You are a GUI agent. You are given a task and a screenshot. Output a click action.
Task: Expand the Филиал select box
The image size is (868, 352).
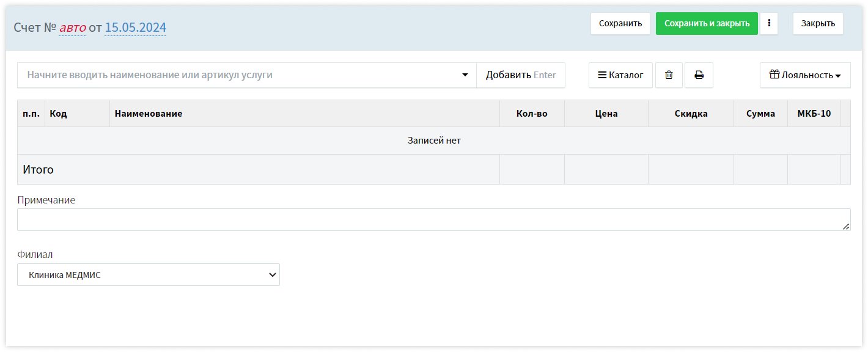[x=149, y=275]
